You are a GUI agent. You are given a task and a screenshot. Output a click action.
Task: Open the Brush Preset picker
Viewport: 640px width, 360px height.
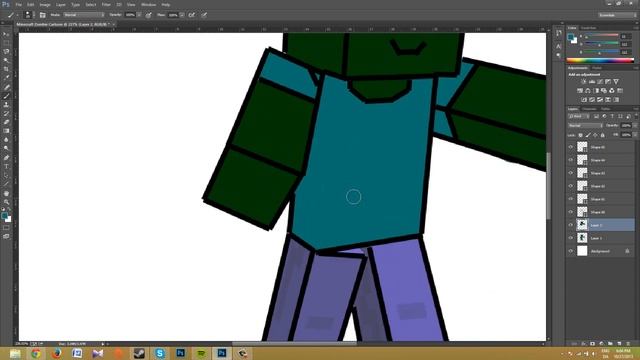pyautogui.click(x=28, y=15)
